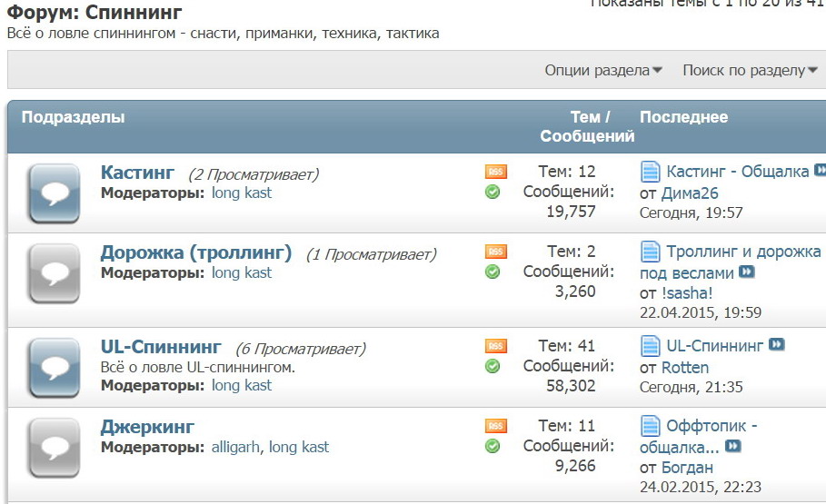The image size is (826, 504).
Task: Click go-to-last-post arrow after Оффтопик - общалка
Action: (x=732, y=447)
